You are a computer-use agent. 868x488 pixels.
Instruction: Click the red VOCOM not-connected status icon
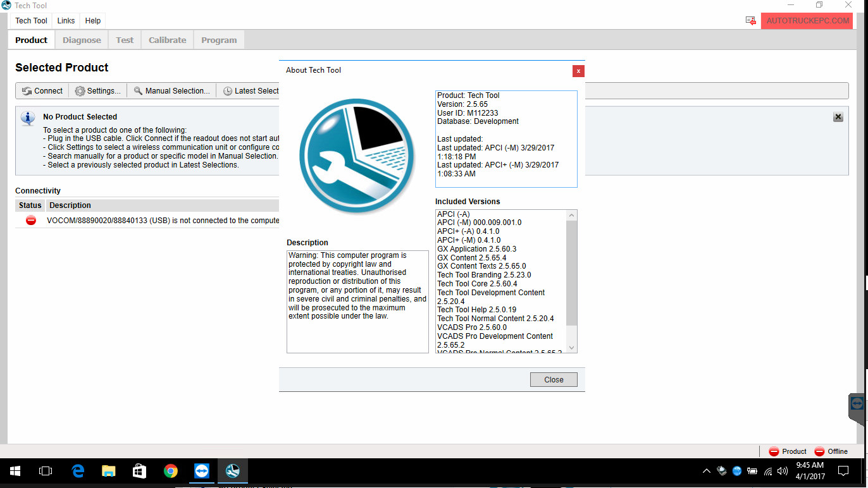click(30, 220)
